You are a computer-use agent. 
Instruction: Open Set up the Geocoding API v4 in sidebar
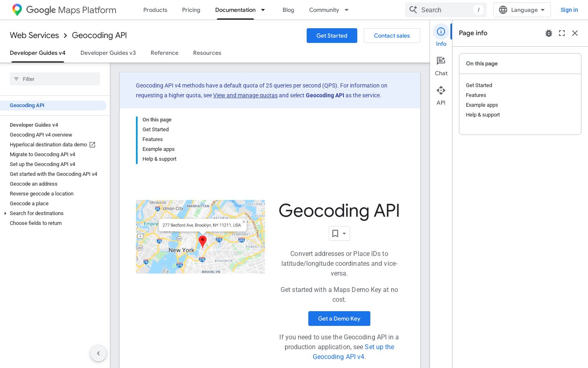coord(42,164)
